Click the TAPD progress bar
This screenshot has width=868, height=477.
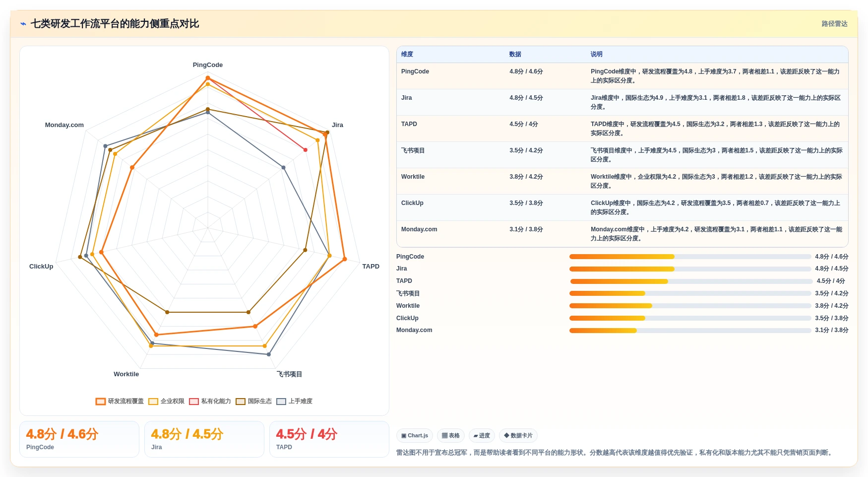pos(691,281)
